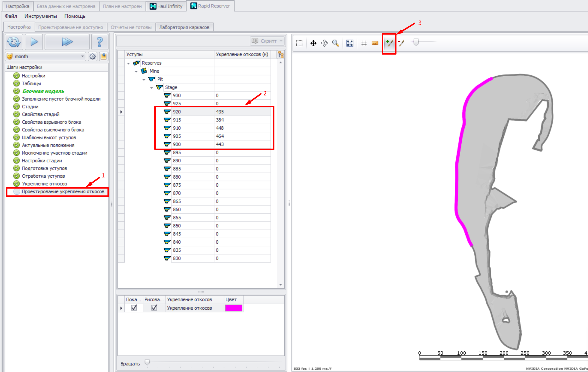The height and width of the screenshot is (372, 588).
Task: Click the 3D rotate view tool
Action: click(324, 43)
